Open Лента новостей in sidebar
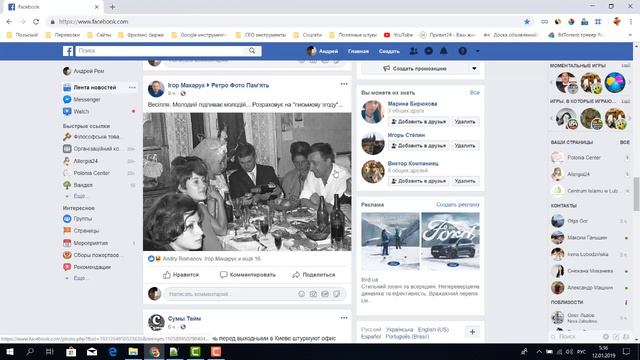This screenshot has width=640, height=360. 95,87
